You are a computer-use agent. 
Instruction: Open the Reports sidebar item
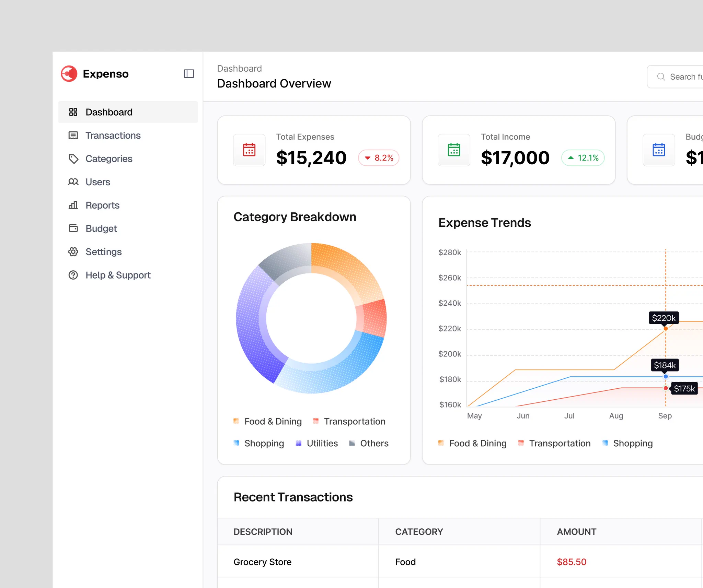128,205
